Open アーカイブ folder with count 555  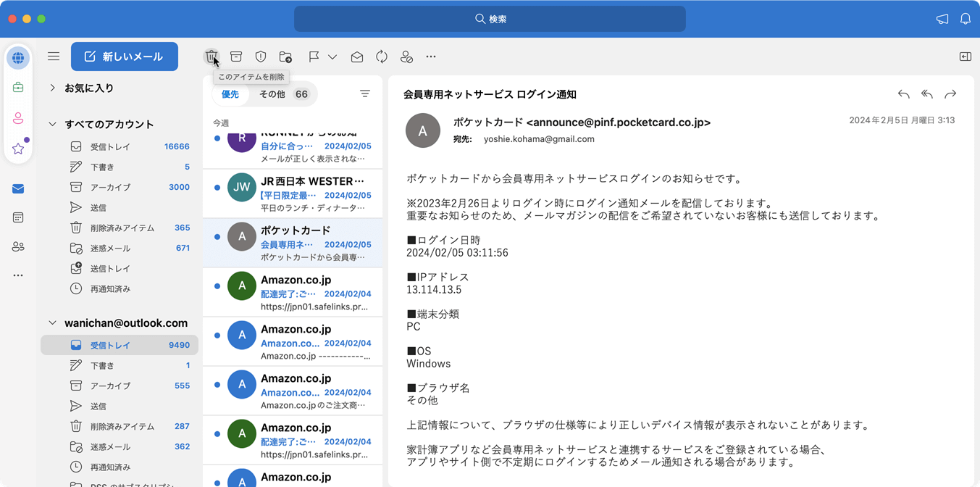[120, 386]
